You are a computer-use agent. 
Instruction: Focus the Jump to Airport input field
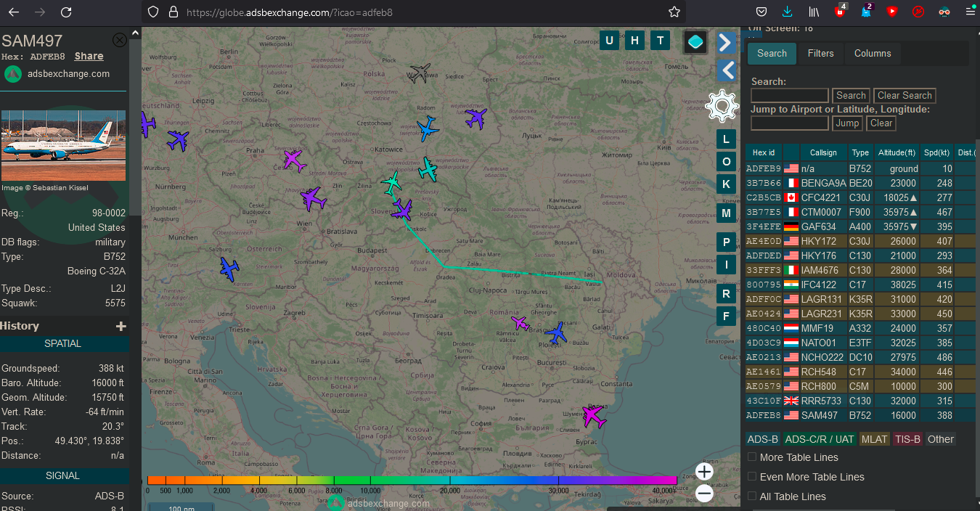coord(790,123)
